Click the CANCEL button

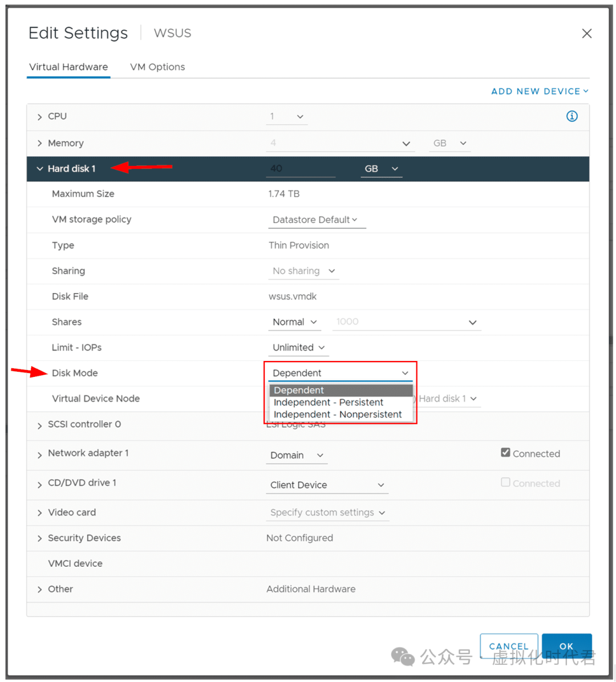pyautogui.click(x=509, y=646)
